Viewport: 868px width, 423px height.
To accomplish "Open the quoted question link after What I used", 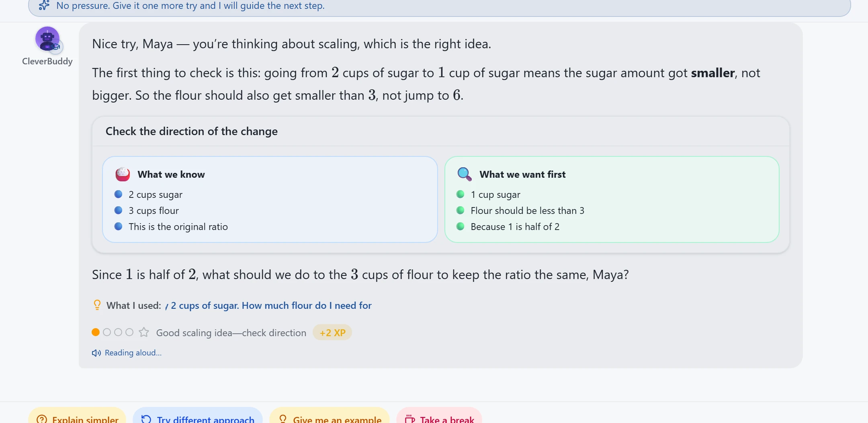I will point(268,306).
